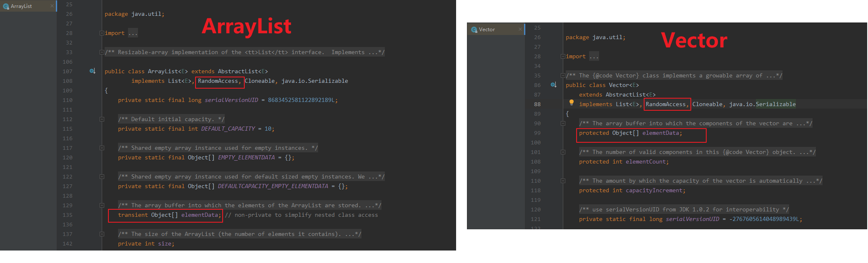Expand the folded import block in Vector
Image resolution: width=868 pixels, height=263 pixels.
(x=563, y=56)
